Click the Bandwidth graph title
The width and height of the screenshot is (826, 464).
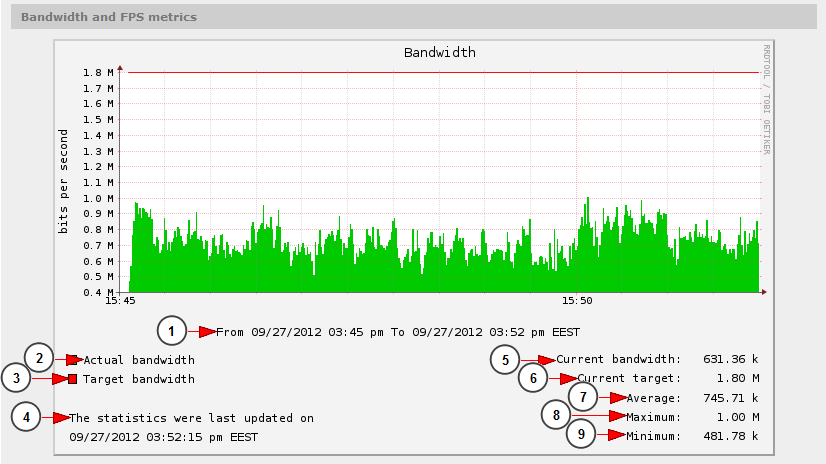coord(440,53)
